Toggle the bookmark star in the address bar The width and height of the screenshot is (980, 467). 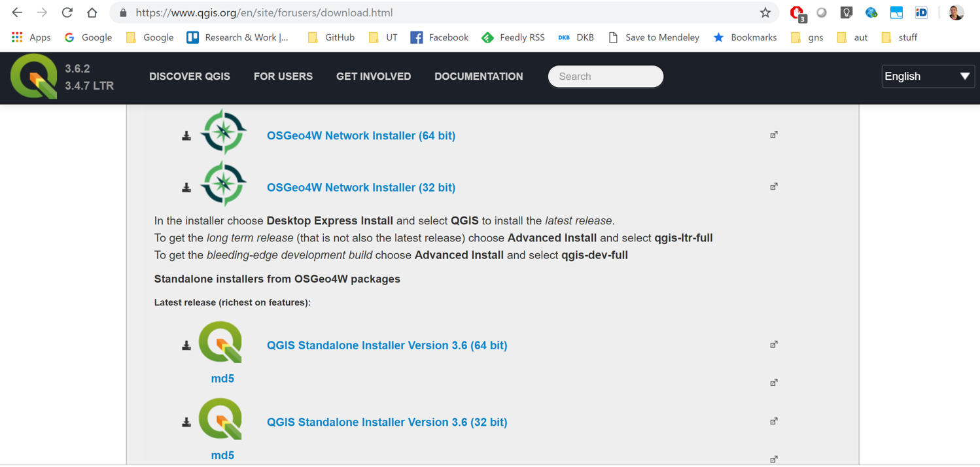click(765, 12)
